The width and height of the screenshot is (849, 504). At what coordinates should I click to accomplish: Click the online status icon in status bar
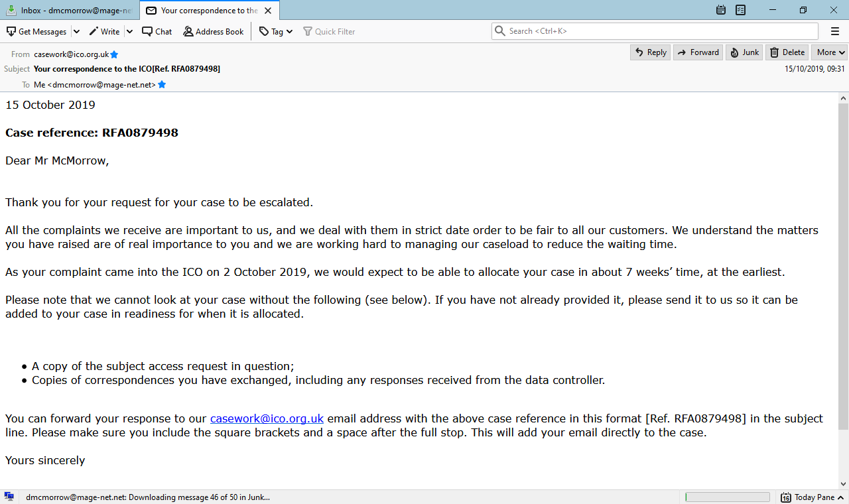point(9,497)
